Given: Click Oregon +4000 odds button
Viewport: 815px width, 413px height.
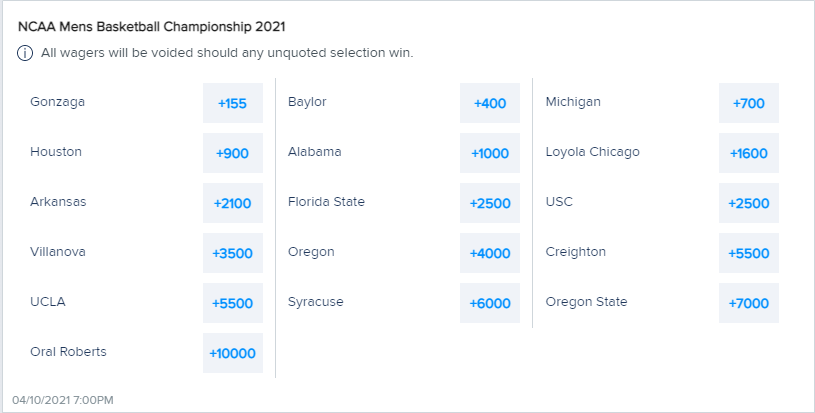Looking at the screenshot, I should [490, 253].
